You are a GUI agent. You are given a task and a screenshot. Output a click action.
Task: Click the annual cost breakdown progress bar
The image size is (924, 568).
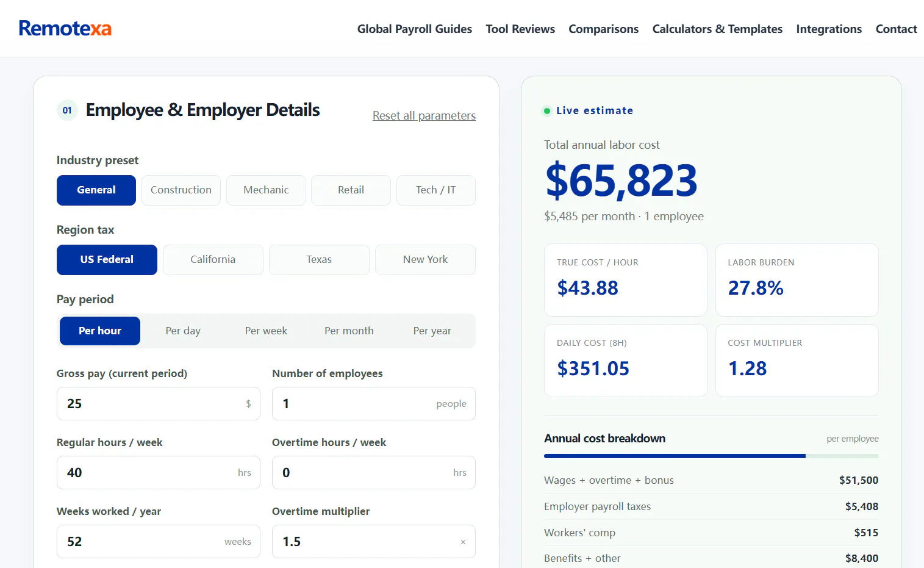(711, 456)
